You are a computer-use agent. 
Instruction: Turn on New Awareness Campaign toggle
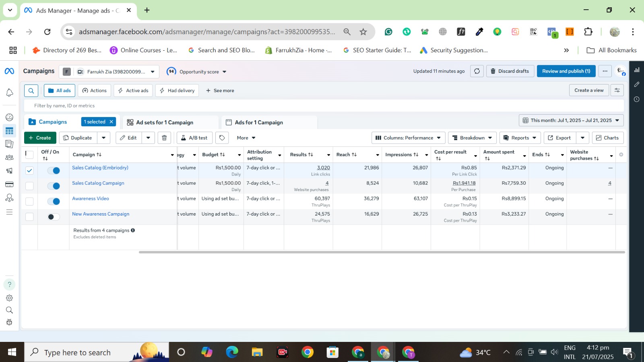pyautogui.click(x=54, y=217)
